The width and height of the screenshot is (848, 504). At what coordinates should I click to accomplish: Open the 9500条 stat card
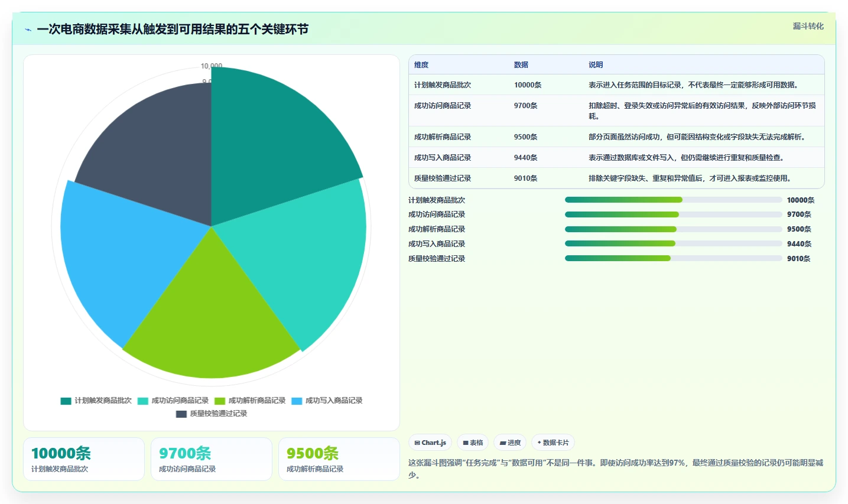[339, 459]
